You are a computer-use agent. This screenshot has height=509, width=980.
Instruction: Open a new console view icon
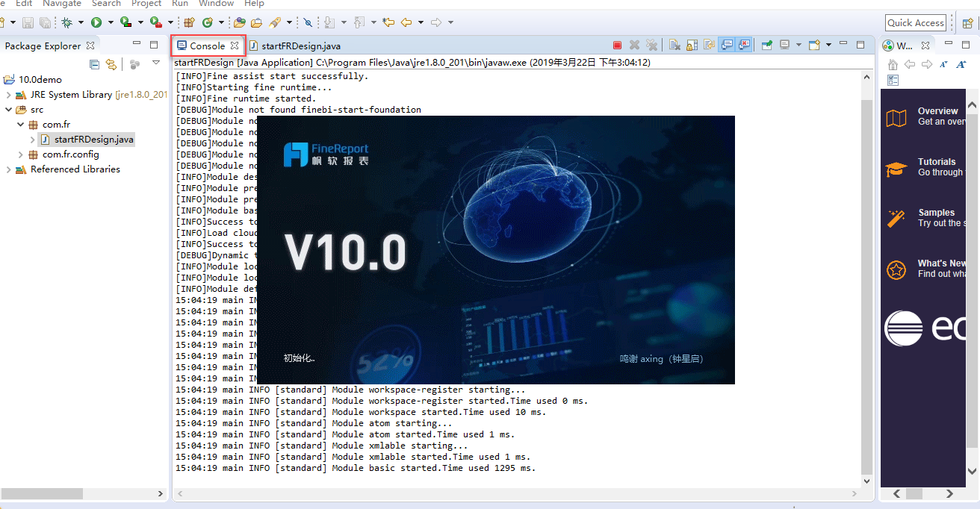pyautogui.click(x=814, y=46)
